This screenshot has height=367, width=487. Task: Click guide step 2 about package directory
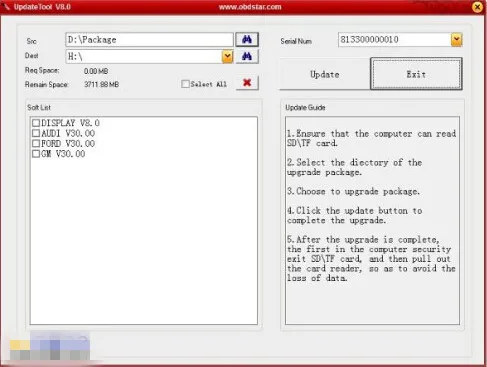point(354,167)
